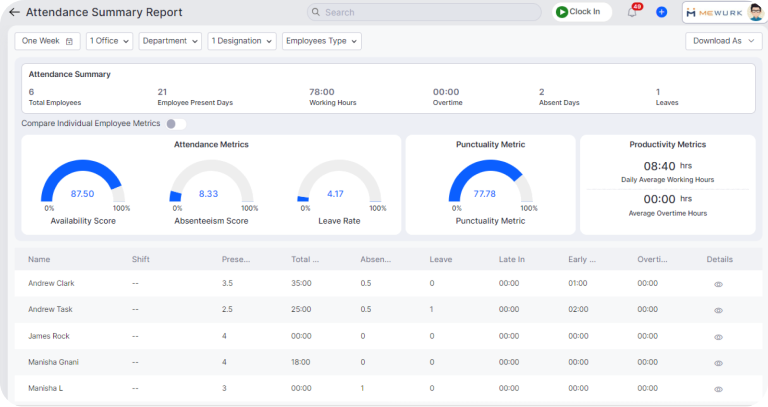The image size is (768, 407).
Task: Select the Andrew Clark name cell
Action: point(51,283)
